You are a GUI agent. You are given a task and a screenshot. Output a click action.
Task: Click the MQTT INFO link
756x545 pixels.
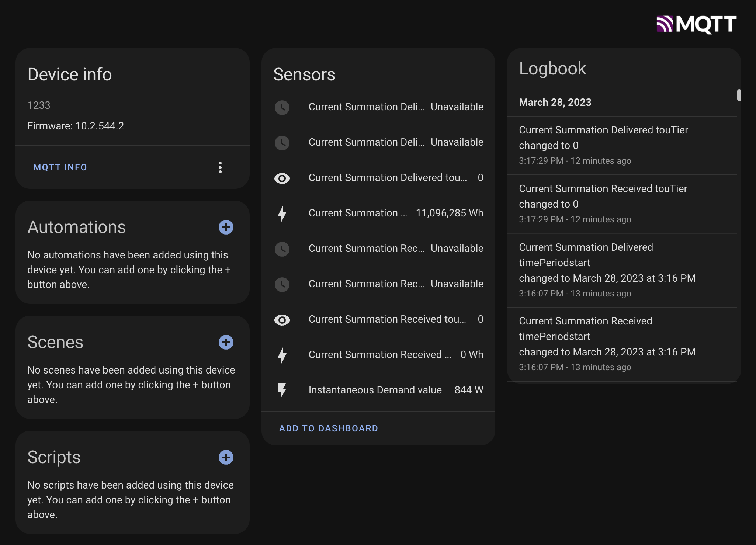(x=60, y=167)
